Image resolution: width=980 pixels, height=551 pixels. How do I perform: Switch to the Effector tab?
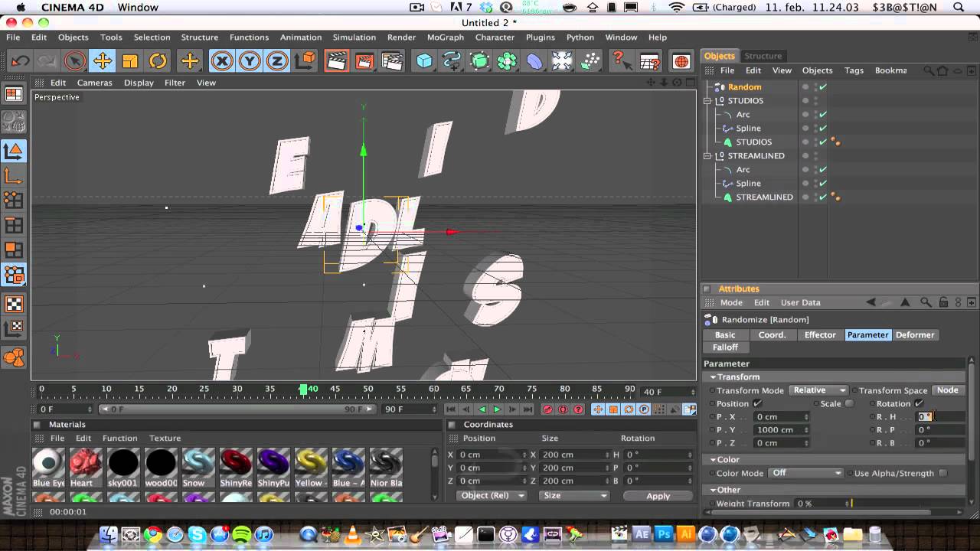820,335
